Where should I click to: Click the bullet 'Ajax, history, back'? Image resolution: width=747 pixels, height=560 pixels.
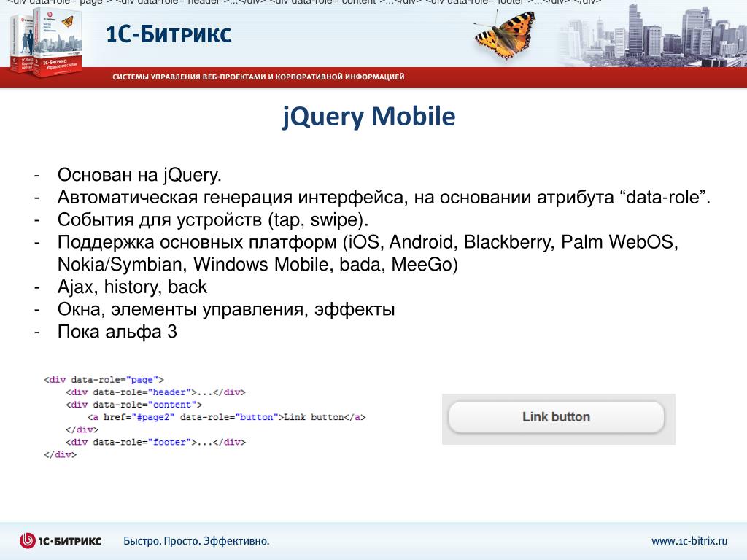133,287
